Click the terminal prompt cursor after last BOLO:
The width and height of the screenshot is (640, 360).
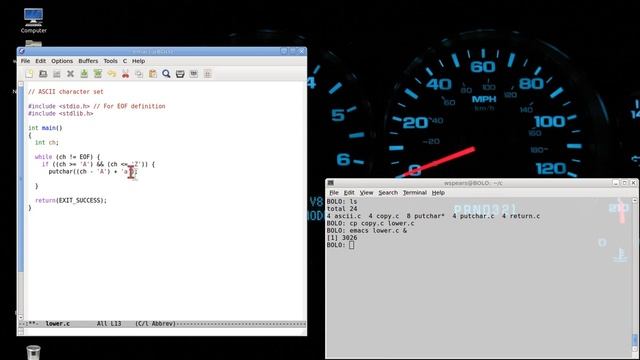pos(351,245)
